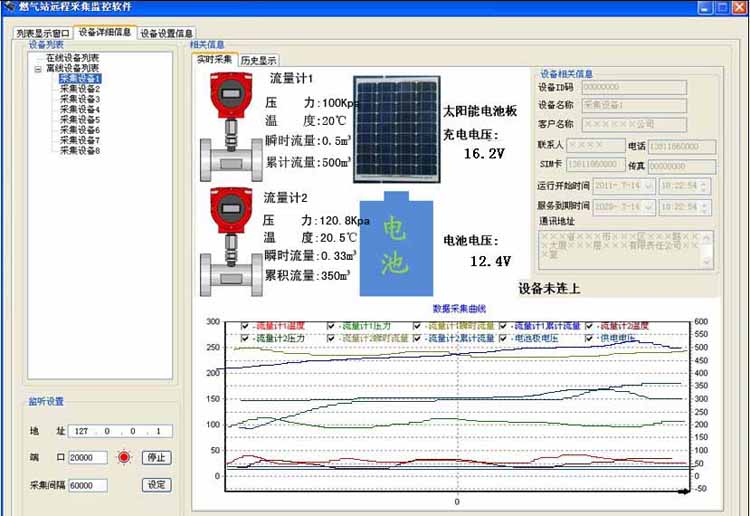Click the 传真 field
Screen dimensions: 750x516
click(682, 166)
